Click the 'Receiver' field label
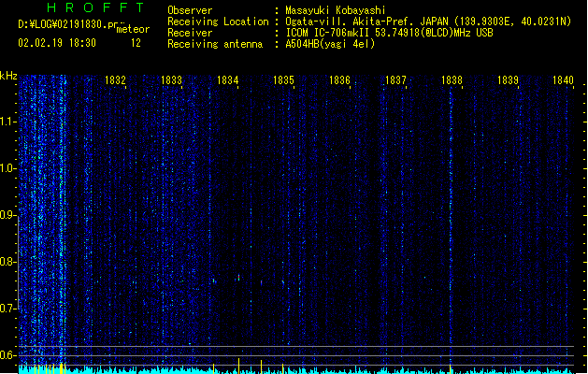The image size is (588, 374). (190, 33)
